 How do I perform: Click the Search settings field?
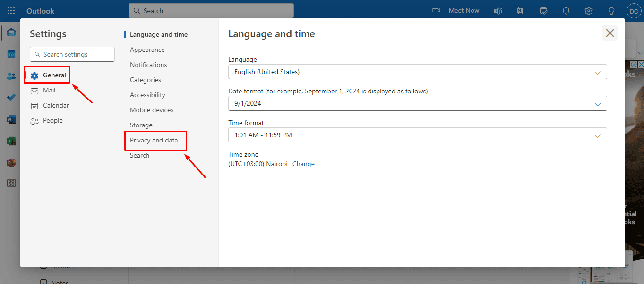pyautogui.click(x=72, y=54)
